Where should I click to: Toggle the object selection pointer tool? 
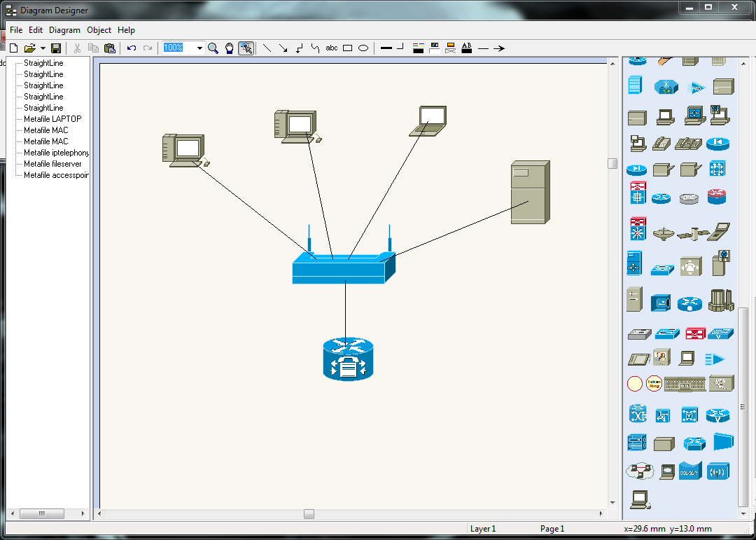246,48
